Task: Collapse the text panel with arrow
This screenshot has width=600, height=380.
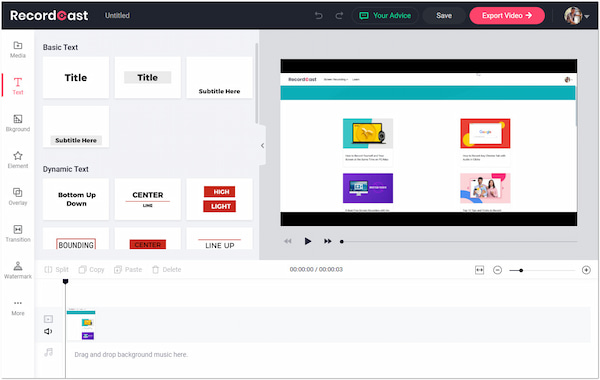Action: [x=262, y=145]
